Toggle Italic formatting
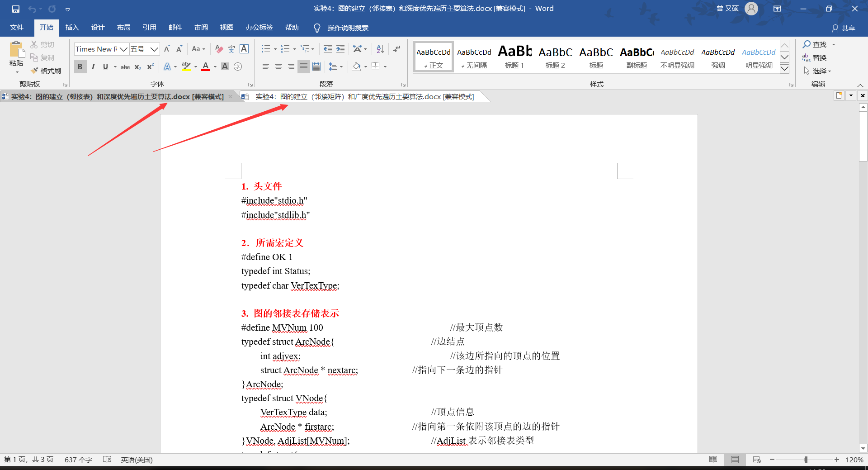The height and width of the screenshot is (470, 868). click(x=93, y=67)
